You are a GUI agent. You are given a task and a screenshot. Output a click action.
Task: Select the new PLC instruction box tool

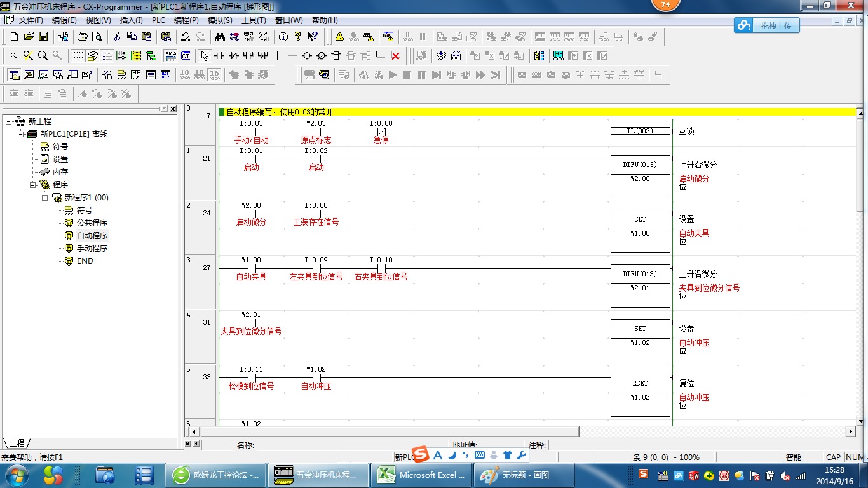[337, 56]
